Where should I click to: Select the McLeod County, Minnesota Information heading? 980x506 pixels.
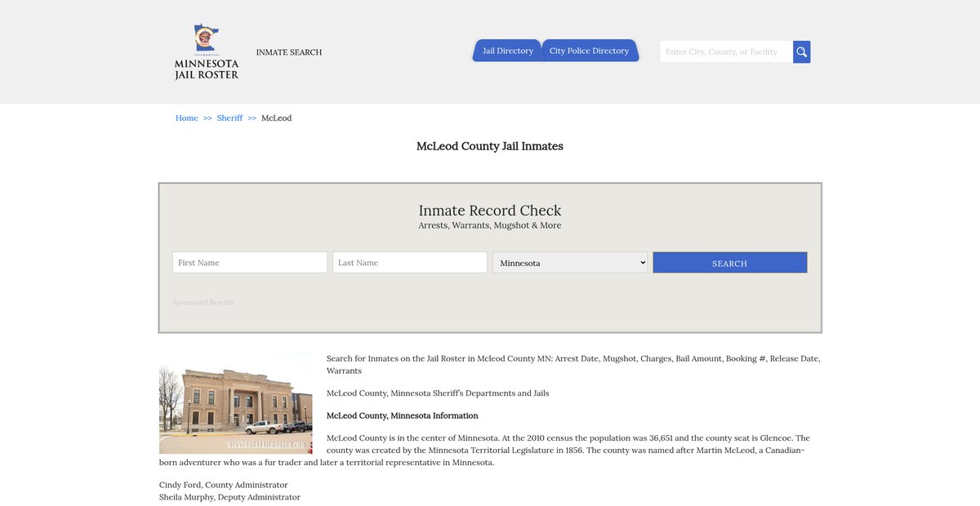pyautogui.click(x=402, y=415)
